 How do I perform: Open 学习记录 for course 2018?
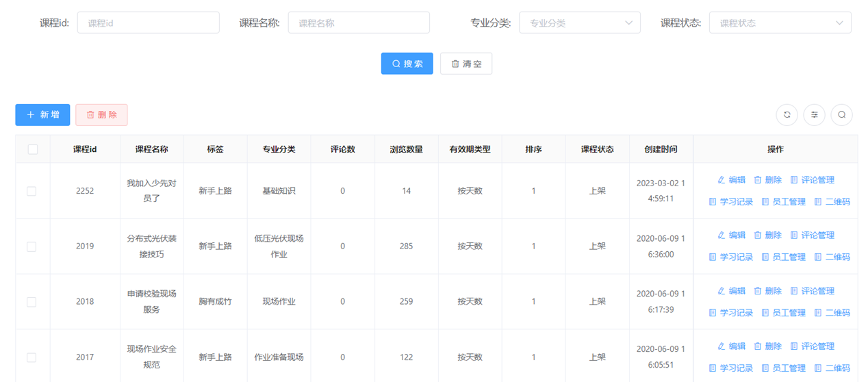coord(730,313)
